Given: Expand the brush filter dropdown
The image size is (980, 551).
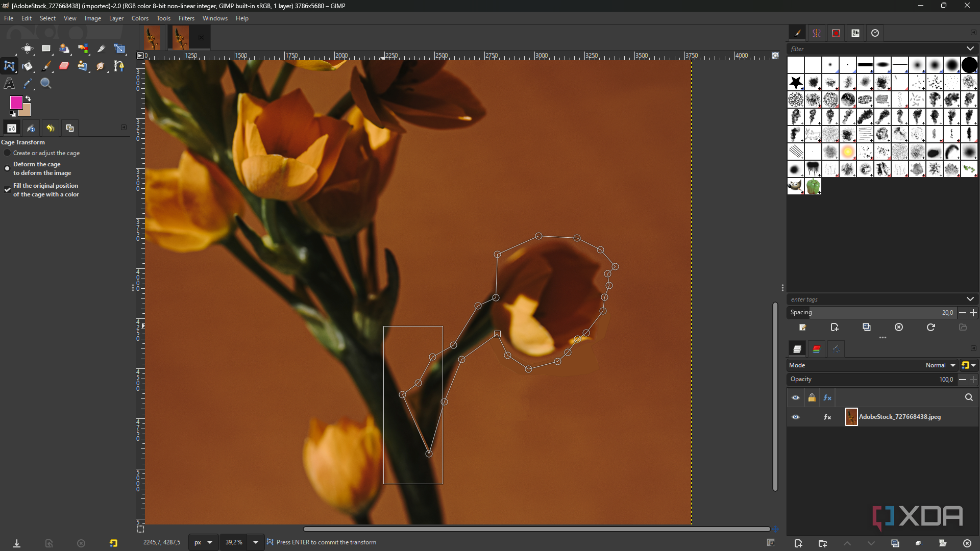Looking at the screenshot, I should pyautogui.click(x=970, y=49).
